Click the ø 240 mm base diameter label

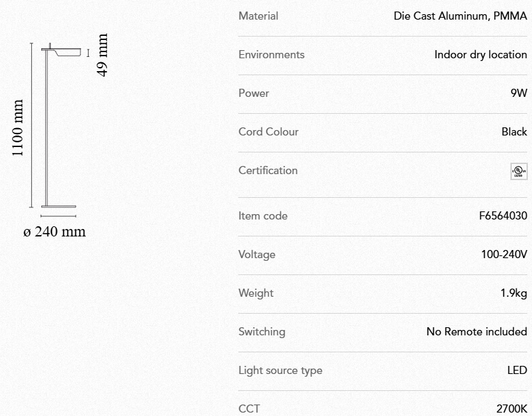point(55,232)
